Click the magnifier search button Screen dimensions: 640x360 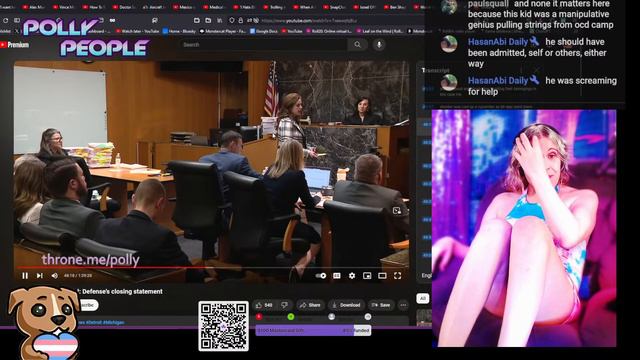coord(358,44)
